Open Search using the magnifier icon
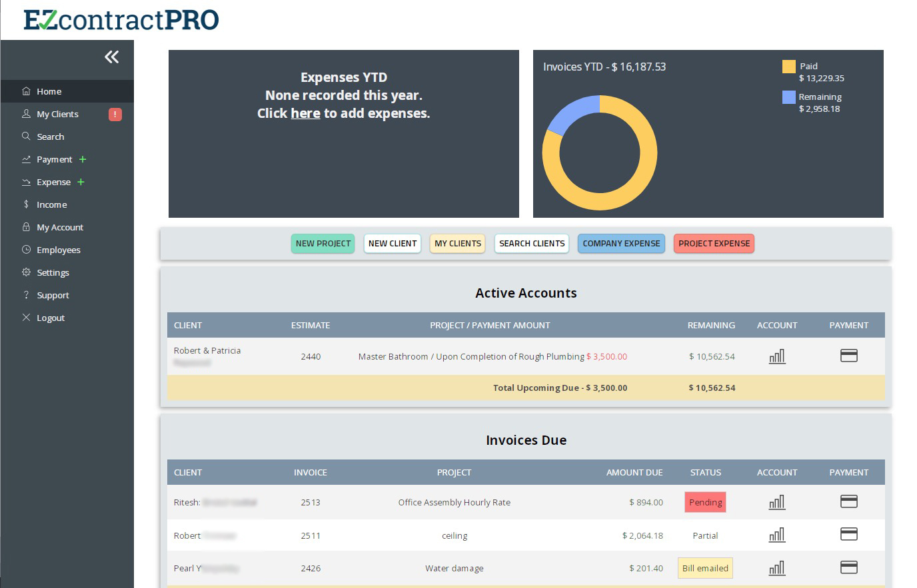The image size is (917, 588). point(26,137)
